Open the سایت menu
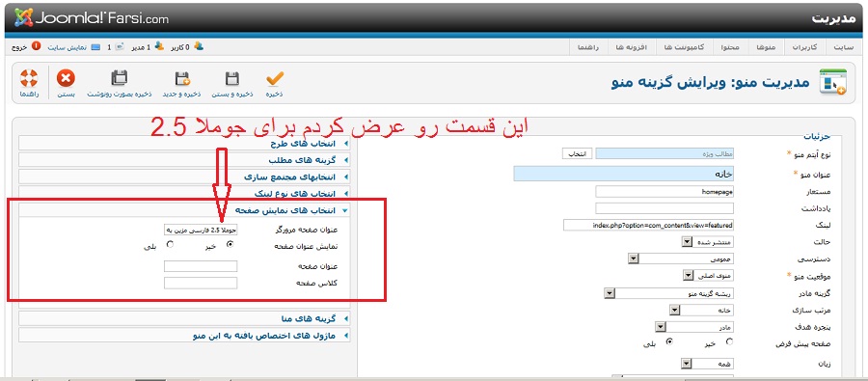Image resolution: width=868 pixels, height=381 pixels. pyautogui.click(x=844, y=47)
